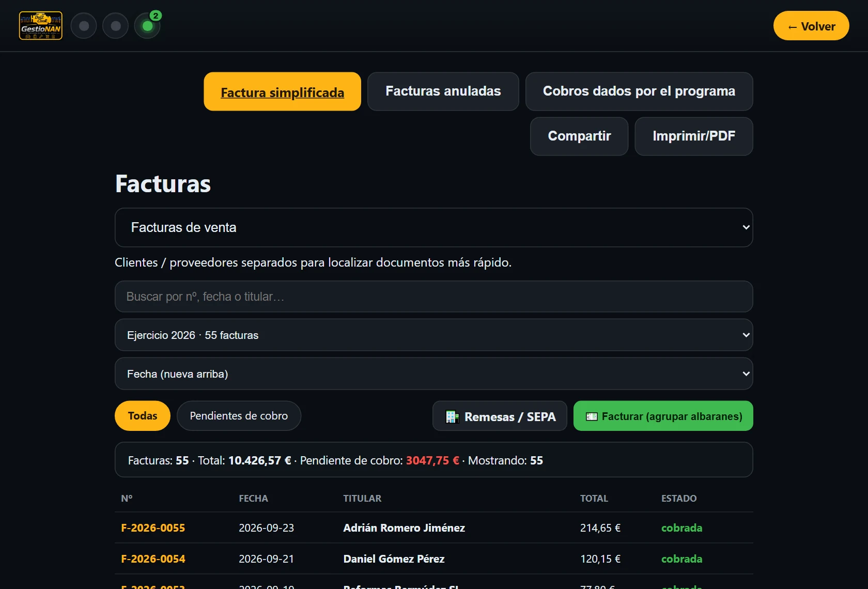This screenshot has height=589, width=868.
Task: Click cobrada status of F-2026-0054
Action: 681,559
